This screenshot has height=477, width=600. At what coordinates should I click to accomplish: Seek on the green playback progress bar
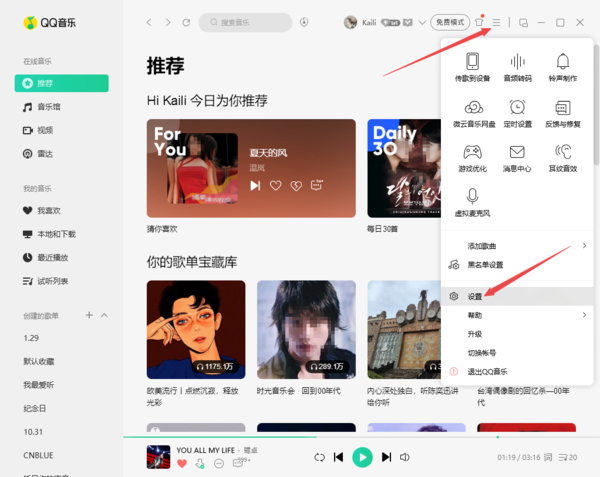pos(361,436)
